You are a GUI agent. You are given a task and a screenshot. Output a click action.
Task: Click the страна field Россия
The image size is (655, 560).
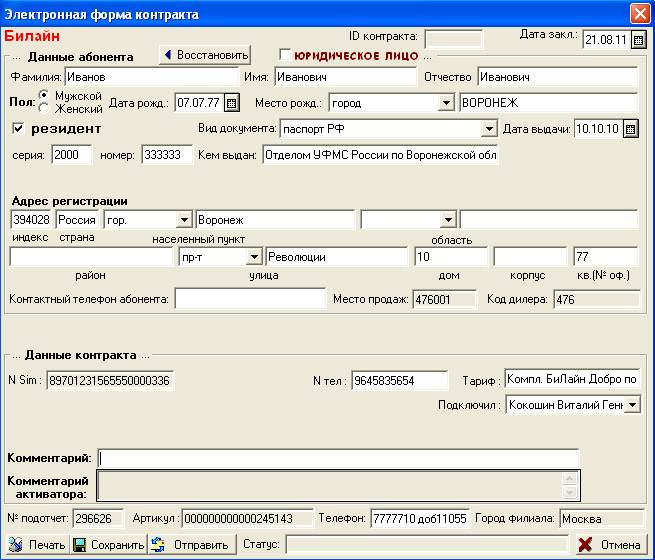pyautogui.click(x=77, y=220)
